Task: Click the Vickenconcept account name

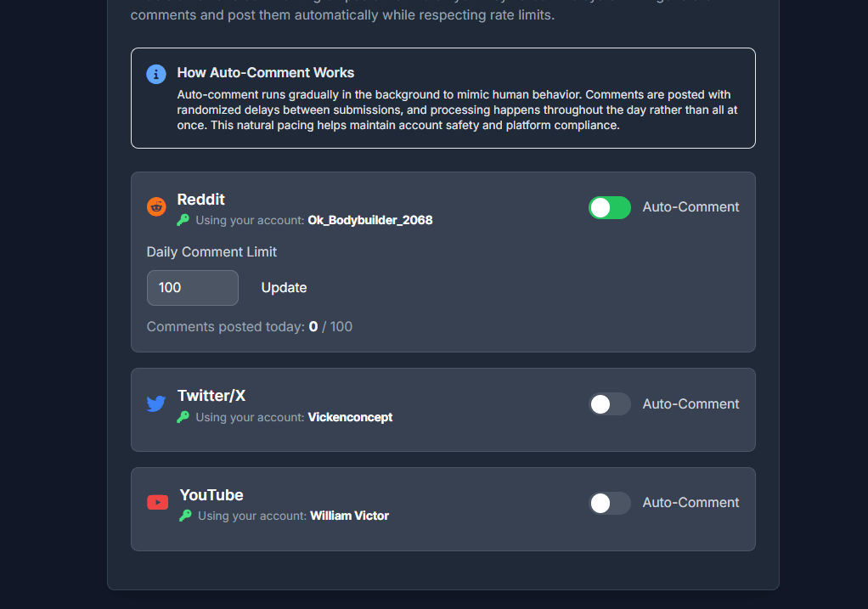Action: (x=350, y=417)
